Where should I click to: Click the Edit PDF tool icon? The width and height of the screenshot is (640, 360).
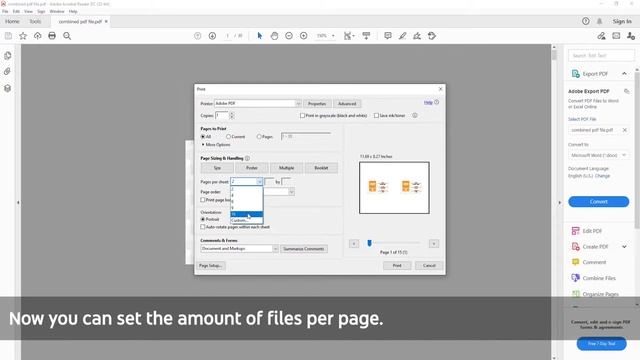[x=576, y=231]
